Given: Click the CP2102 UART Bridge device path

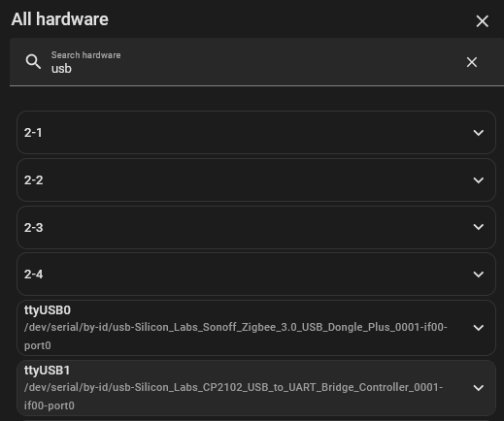Looking at the screenshot, I should click(233, 397).
